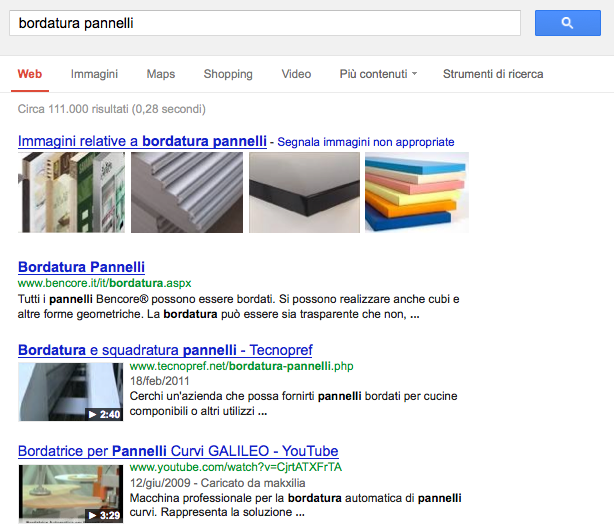Click '12/giu/2009 - Caricato da makxilia' text
Viewport: 614px width, 530px height.
pyautogui.click(x=217, y=483)
